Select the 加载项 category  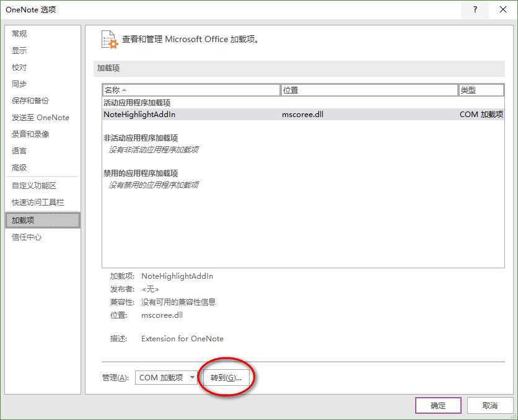pos(43,221)
